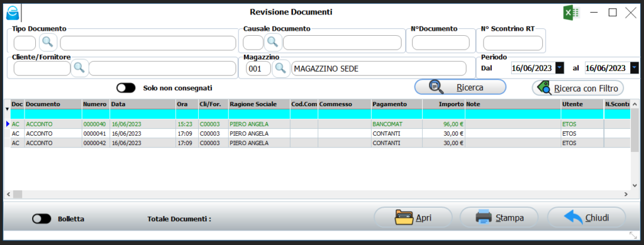Sort by the Numero column header
This screenshot has height=245, width=644.
(x=96, y=104)
